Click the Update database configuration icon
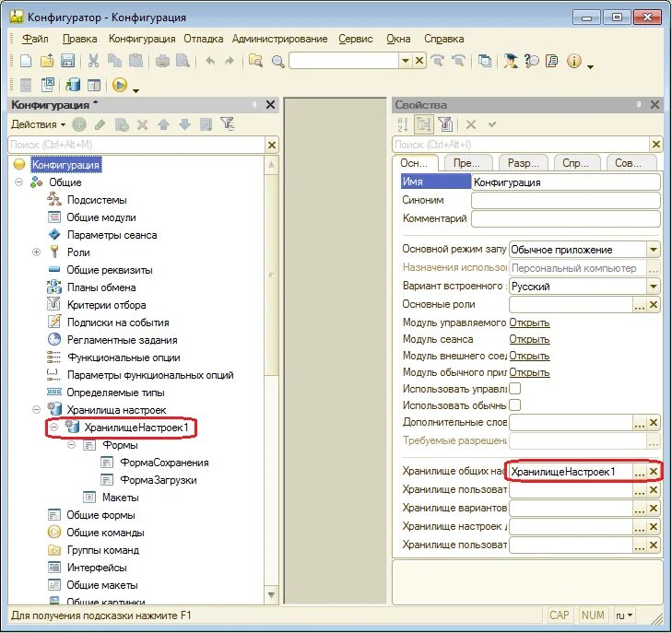672x633 pixels. (74, 85)
